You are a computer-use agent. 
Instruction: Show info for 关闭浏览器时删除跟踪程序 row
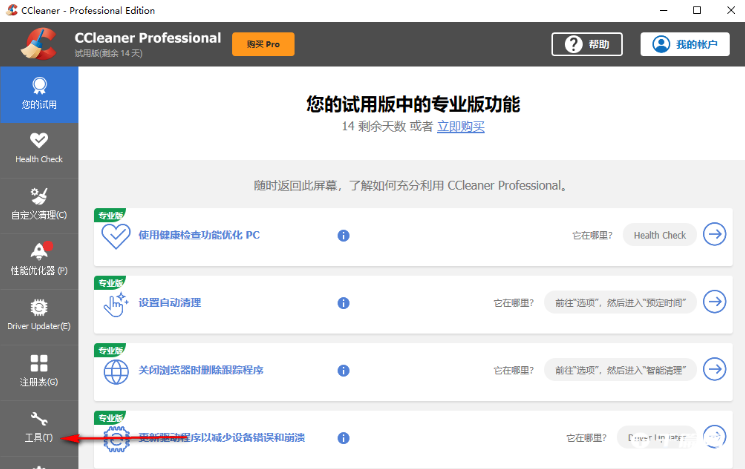(x=344, y=371)
